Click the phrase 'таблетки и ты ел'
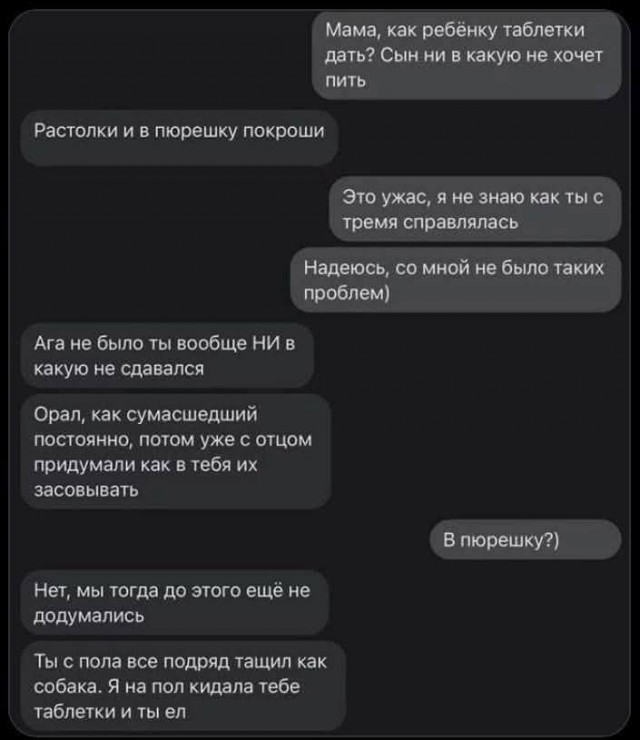Image resolution: width=640 pixels, height=740 pixels. click(x=110, y=711)
